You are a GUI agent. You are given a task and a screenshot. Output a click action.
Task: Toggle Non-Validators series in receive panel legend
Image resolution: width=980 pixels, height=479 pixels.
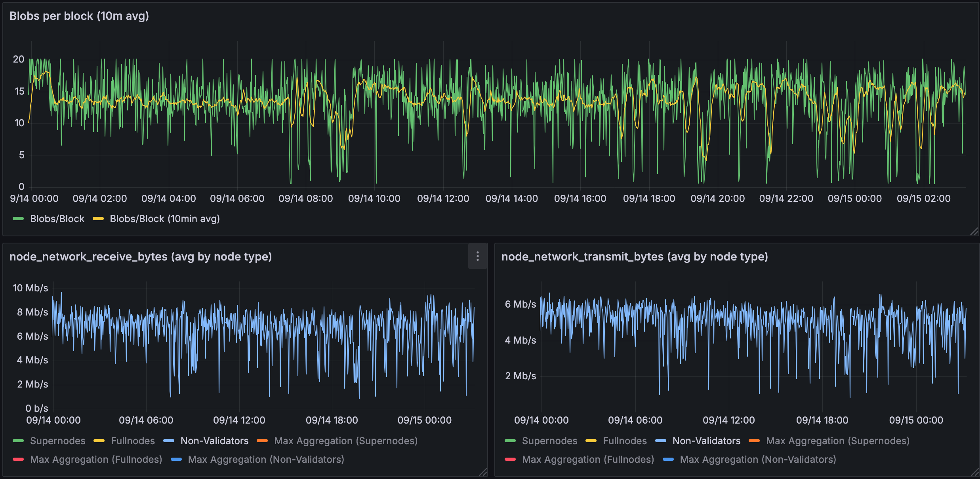pos(214,441)
